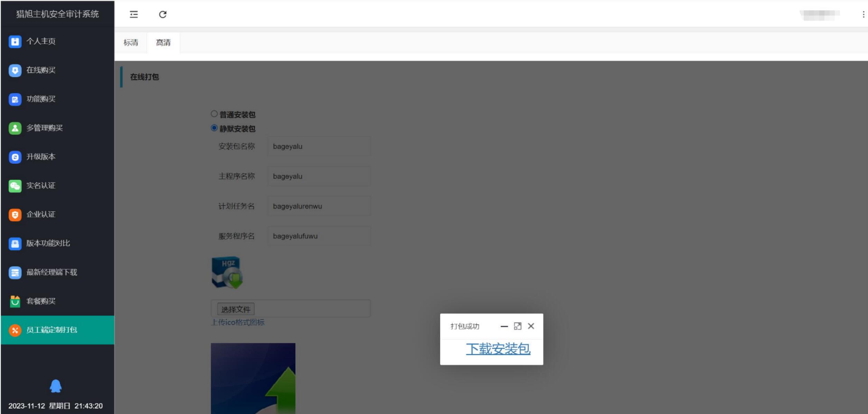Screen dimensions: 868x414
Task: Click the 升级版本 icon
Action: tap(15, 157)
